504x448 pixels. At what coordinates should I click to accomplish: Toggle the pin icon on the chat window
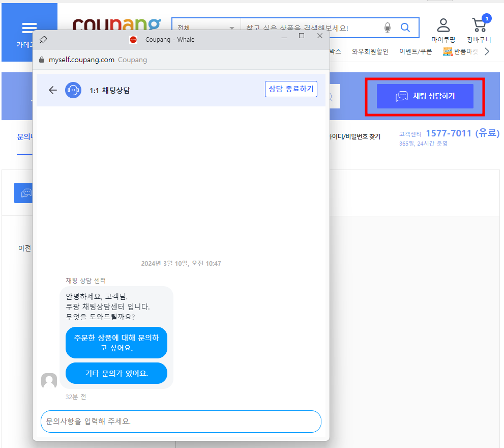[43, 39]
